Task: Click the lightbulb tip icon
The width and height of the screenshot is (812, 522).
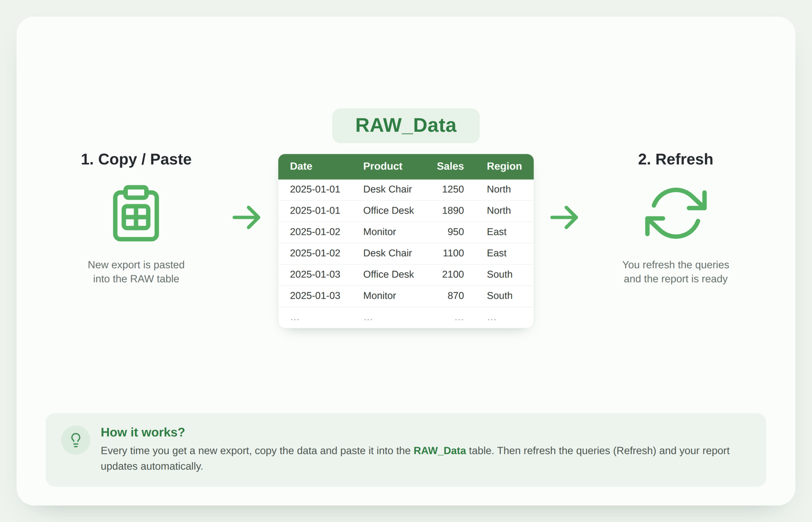Action: 76,440
